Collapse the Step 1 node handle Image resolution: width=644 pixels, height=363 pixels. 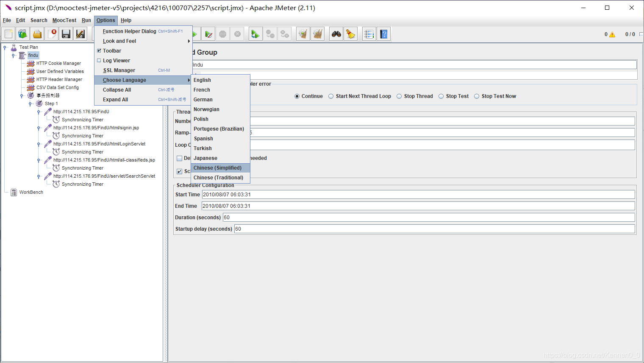point(30,103)
